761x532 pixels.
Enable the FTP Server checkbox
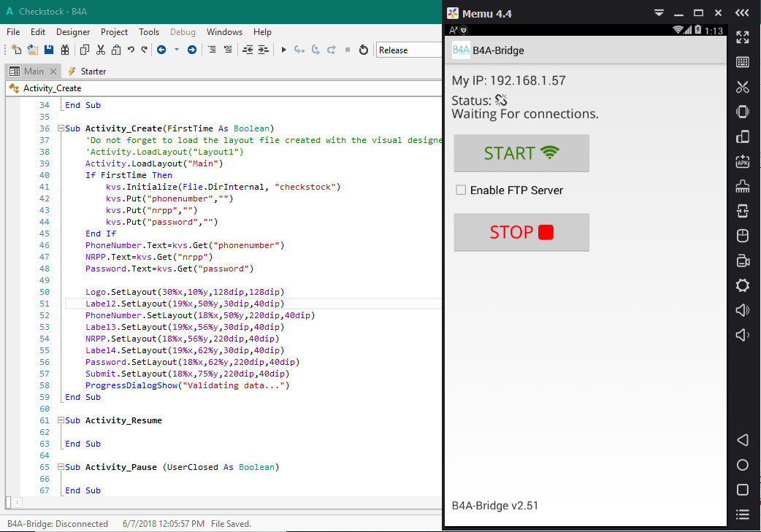(x=461, y=190)
